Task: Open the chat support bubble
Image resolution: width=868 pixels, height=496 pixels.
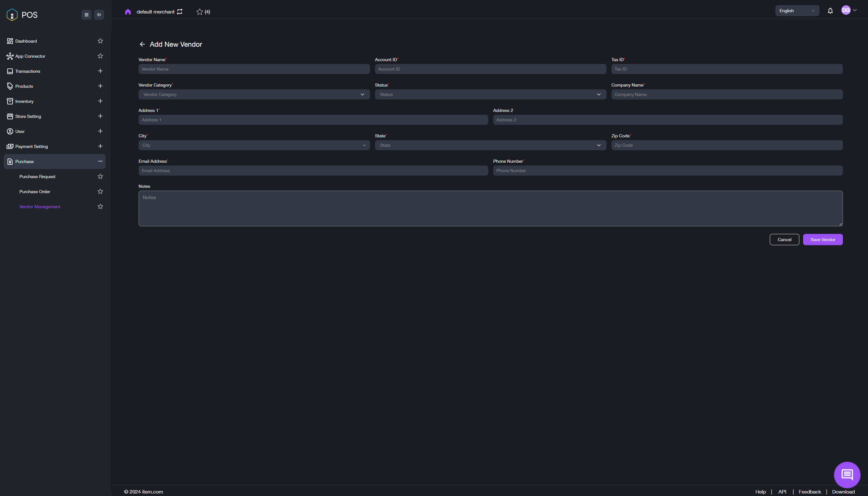Action: point(847,474)
